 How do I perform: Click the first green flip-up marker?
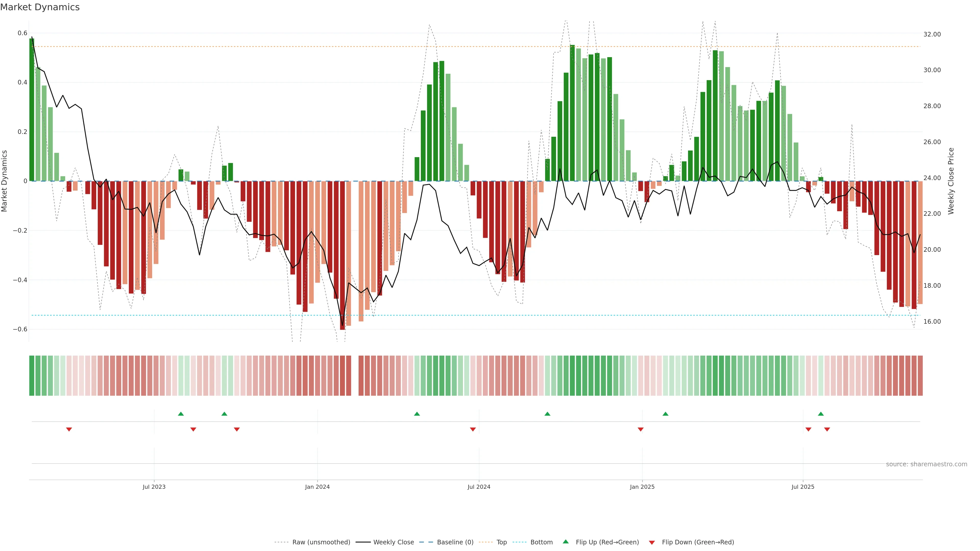(181, 414)
